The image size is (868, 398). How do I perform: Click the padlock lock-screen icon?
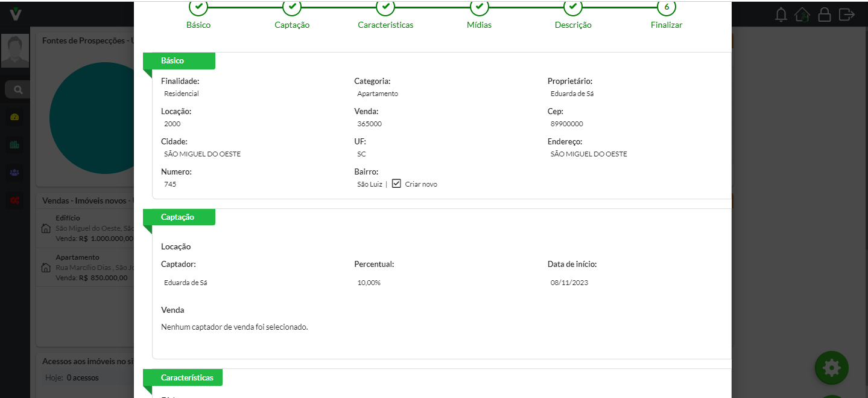tap(824, 14)
